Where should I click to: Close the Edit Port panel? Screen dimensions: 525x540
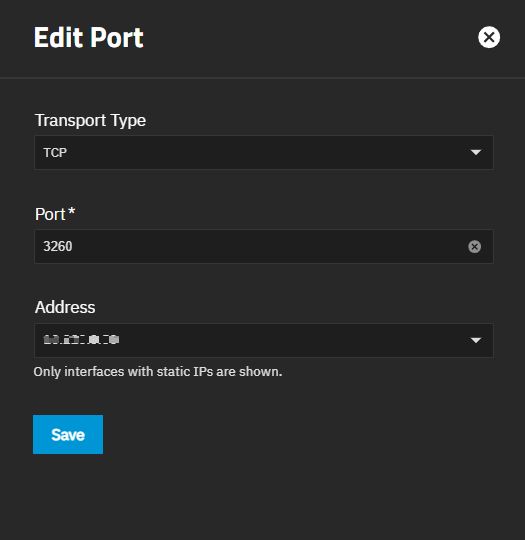click(489, 37)
